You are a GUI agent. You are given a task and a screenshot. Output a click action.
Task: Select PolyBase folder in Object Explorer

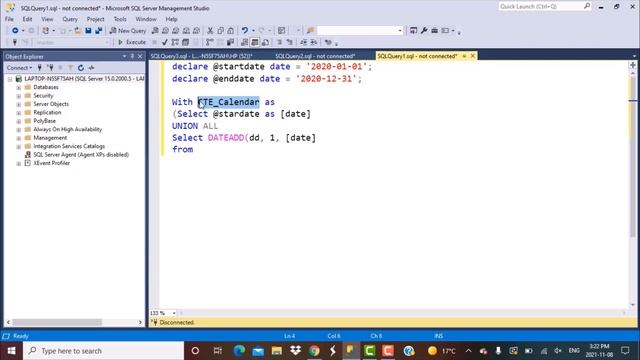point(44,121)
